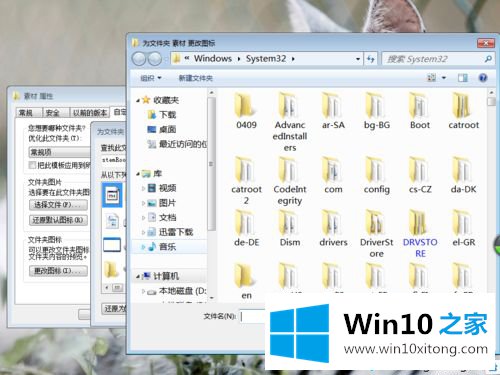This screenshot has width=500, height=375.
Task: Check apply template to subfolders checkbox
Action: (x=32, y=165)
